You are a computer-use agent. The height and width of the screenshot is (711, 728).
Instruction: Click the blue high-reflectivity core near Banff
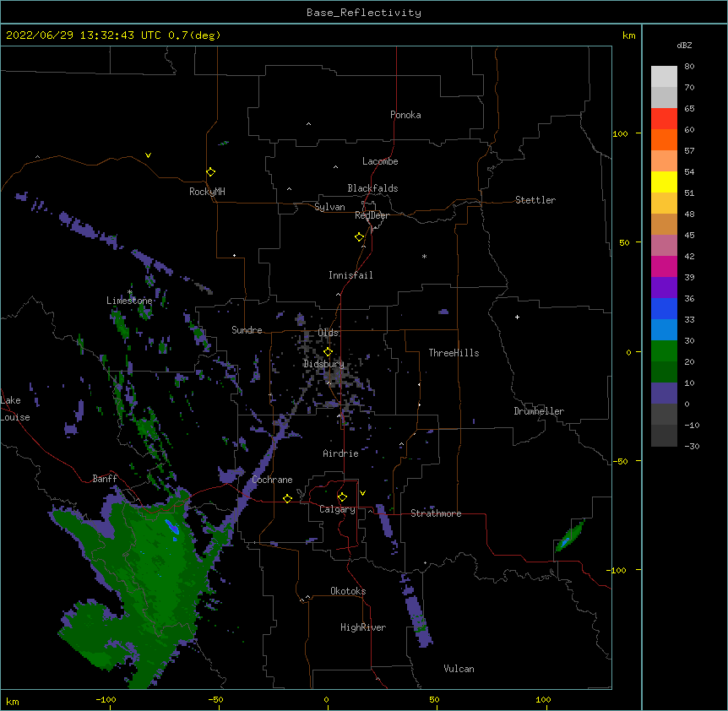click(x=172, y=527)
